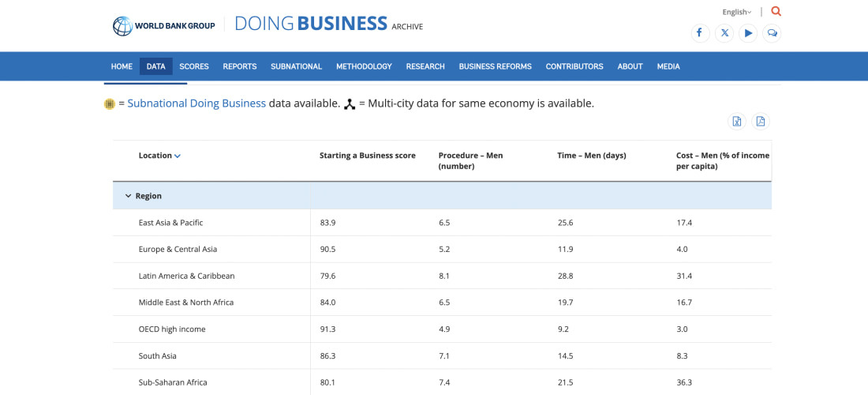Select the Europe & Central Asia row label

[178, 250]
